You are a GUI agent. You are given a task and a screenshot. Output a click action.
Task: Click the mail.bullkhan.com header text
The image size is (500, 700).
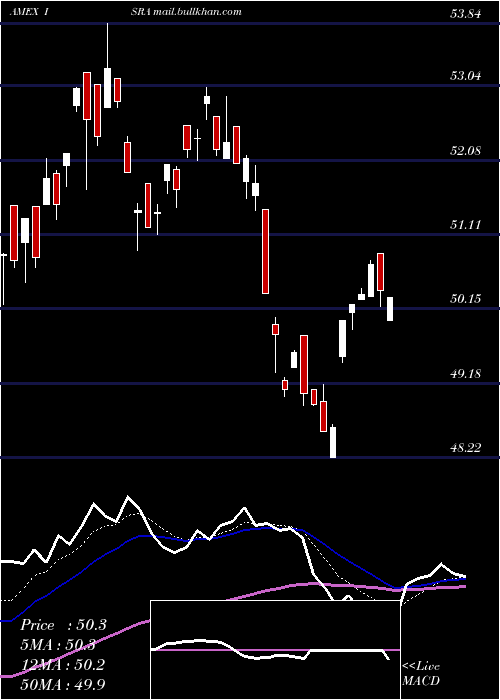(x=197, y=12)
